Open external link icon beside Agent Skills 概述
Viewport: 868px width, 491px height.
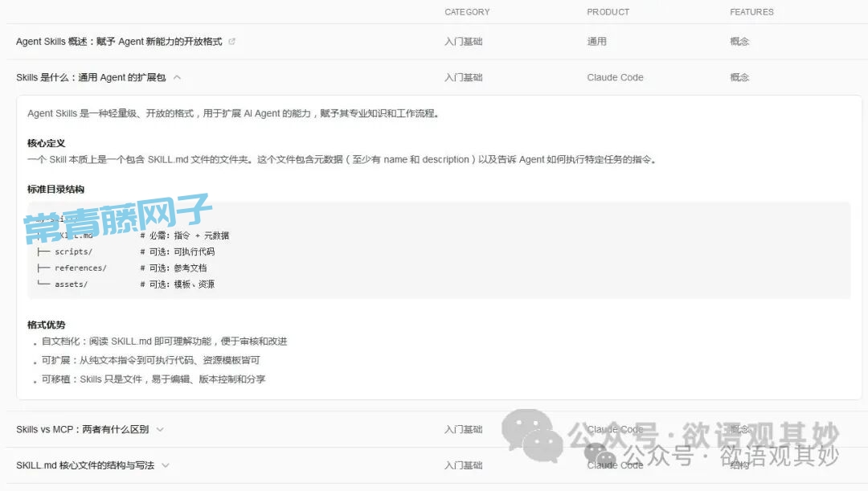click(x=232, y=42)
